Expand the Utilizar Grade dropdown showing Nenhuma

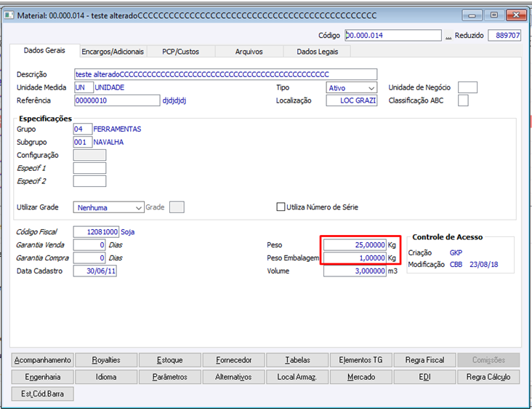[108, 207]
